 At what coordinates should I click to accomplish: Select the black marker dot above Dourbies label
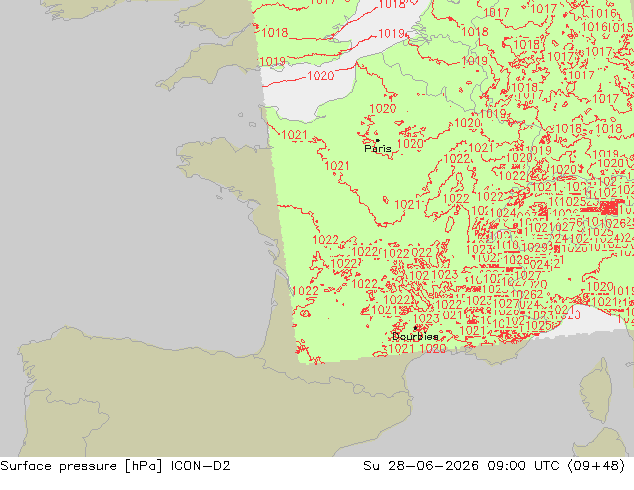coord(415,328)
